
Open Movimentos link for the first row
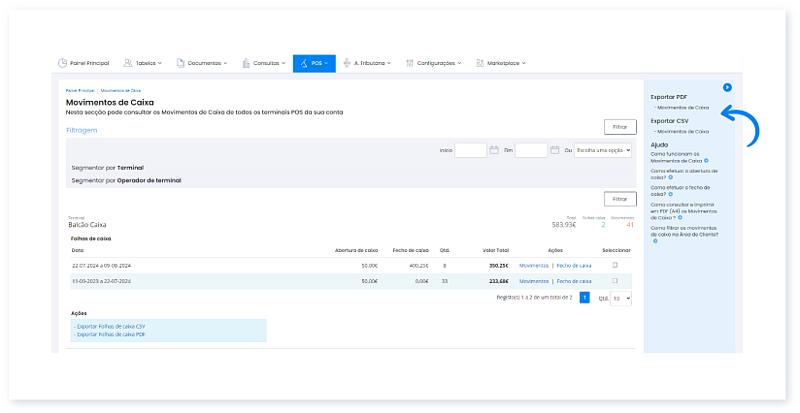[534, 265]
